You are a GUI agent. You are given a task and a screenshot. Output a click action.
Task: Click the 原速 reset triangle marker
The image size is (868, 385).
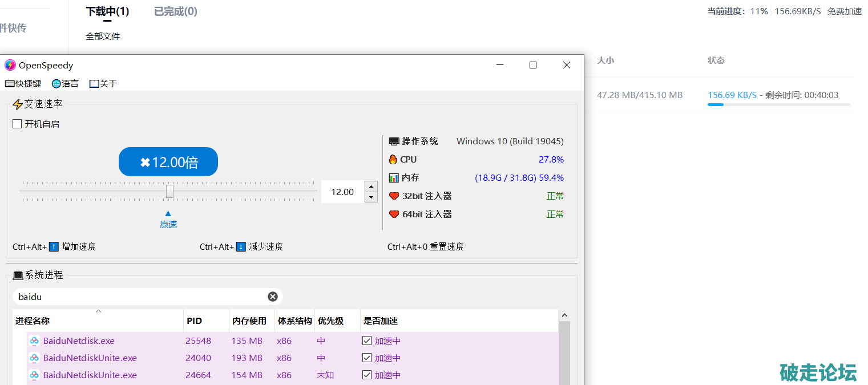point(168,214)
